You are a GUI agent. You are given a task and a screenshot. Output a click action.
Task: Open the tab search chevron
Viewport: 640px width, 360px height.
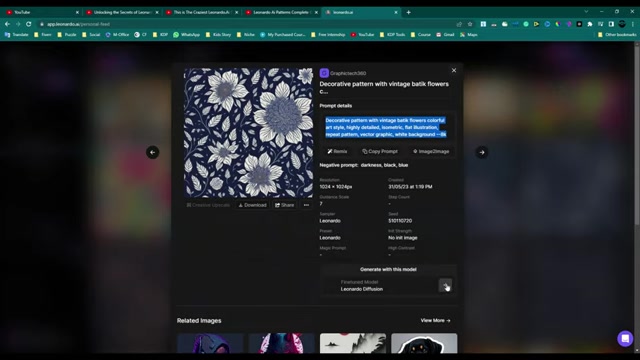(586, 12)
